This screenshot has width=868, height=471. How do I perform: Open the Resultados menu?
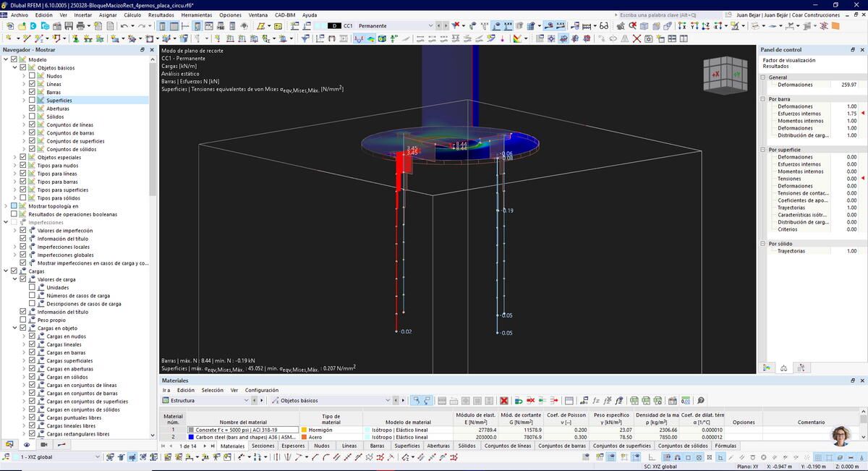[x=161, y=14]
